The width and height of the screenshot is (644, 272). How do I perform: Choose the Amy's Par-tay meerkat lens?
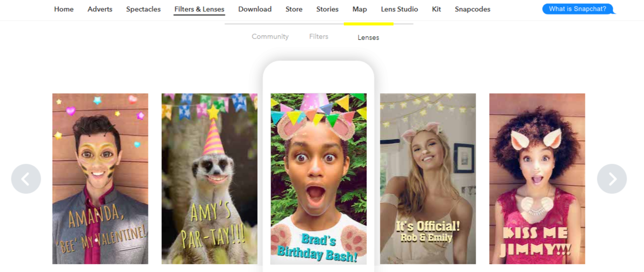point(210,179)
